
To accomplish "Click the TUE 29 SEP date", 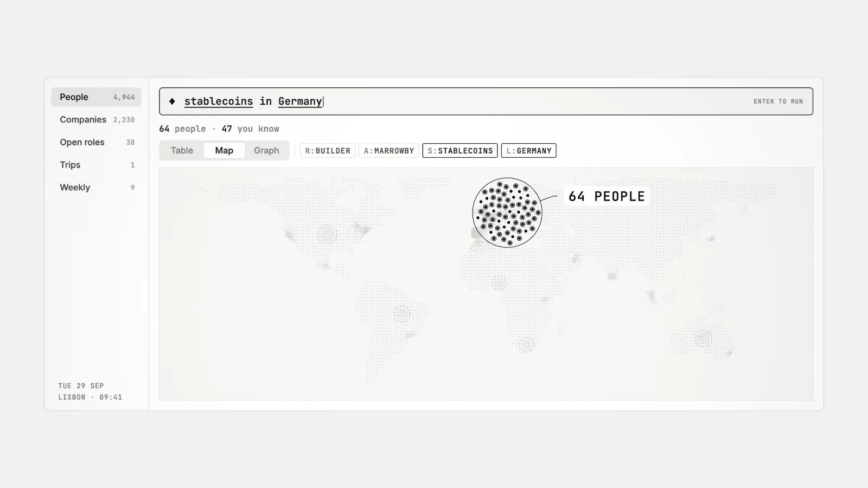I will pos(81,386).
